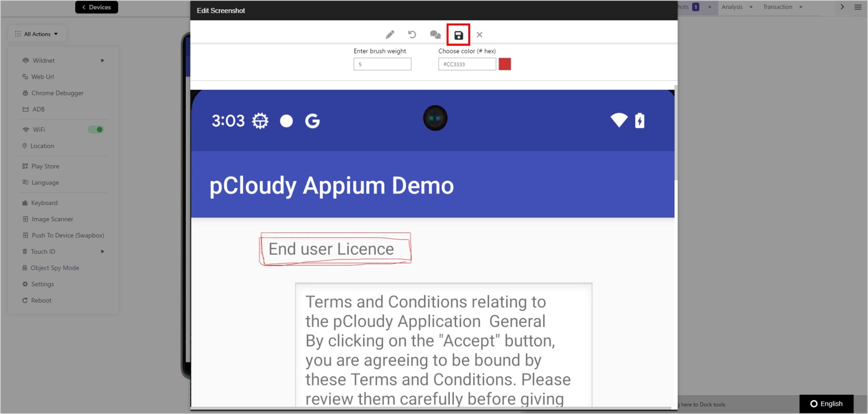Select Image Scanner

pos(52,219)
